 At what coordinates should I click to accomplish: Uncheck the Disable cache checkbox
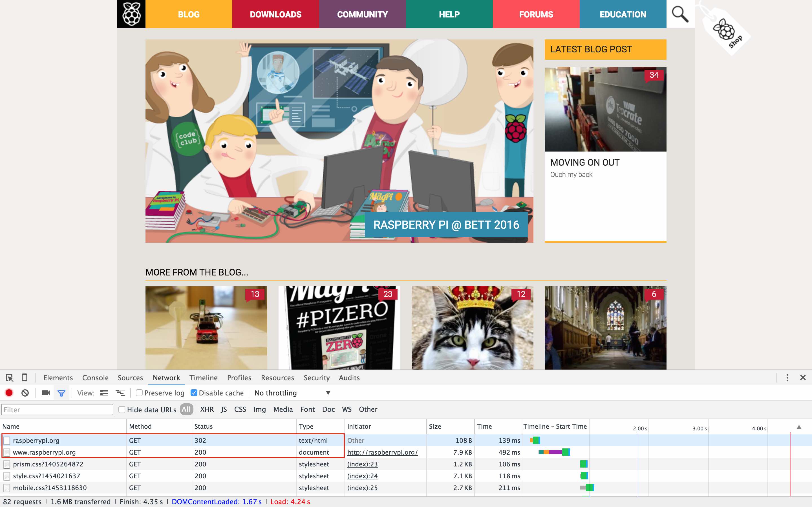pyautogui.click(x=194, y=393)
